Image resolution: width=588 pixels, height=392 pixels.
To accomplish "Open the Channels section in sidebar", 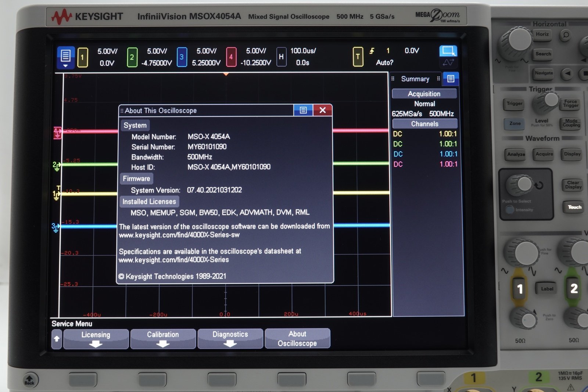I will point(425,124).
